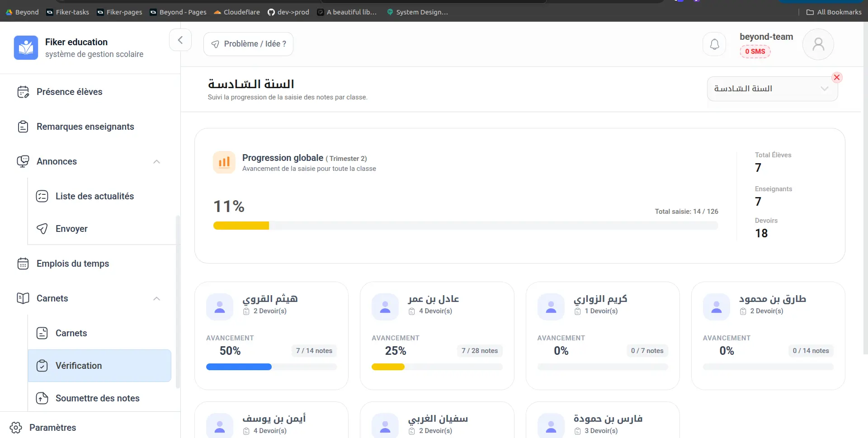
Task: Click the Problème / Idée ? button
Action: click(x=248, y=44)
